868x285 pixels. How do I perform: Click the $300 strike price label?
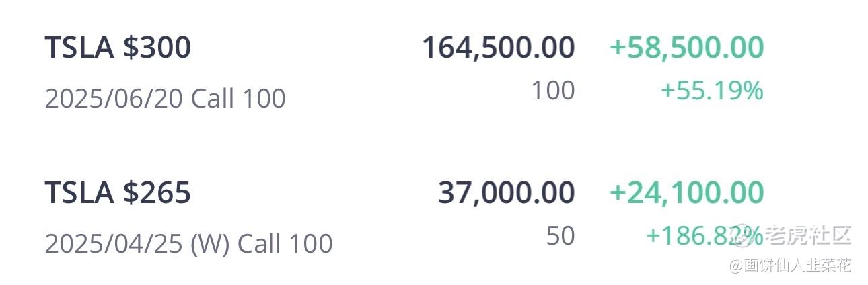(157, 48)
